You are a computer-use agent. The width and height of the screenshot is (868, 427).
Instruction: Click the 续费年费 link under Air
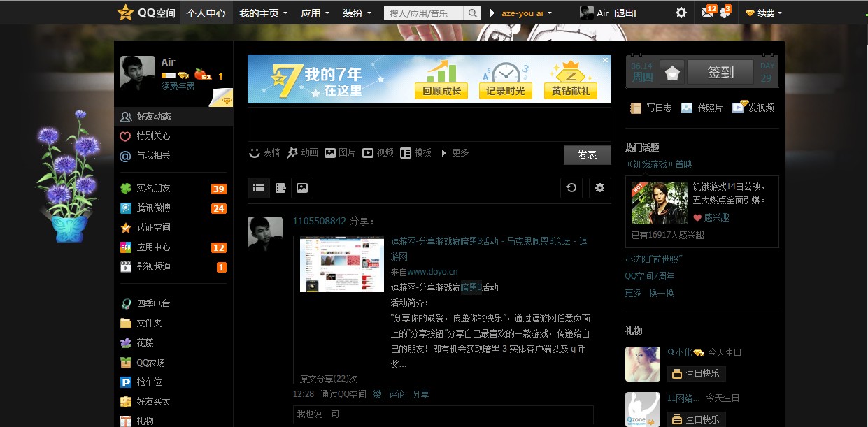[x=178, y=86]
